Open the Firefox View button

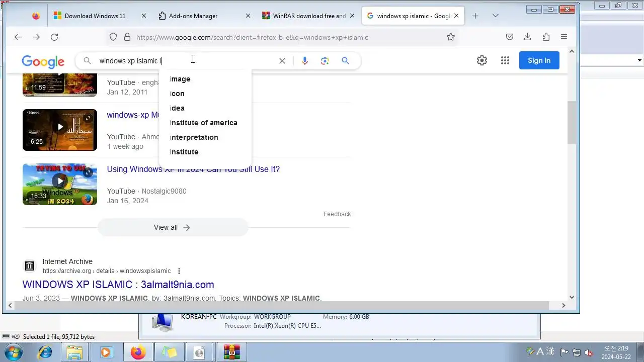[x=36, y=16]
